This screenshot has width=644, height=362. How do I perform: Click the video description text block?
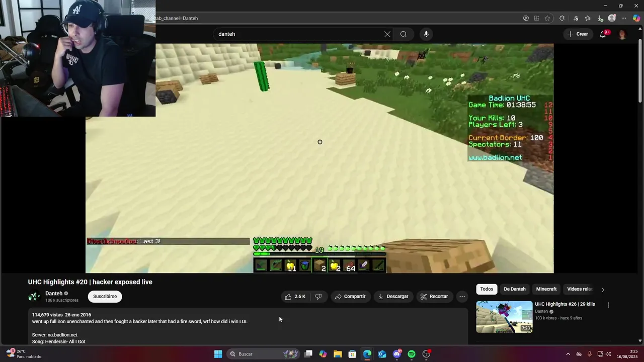point(248,327)
